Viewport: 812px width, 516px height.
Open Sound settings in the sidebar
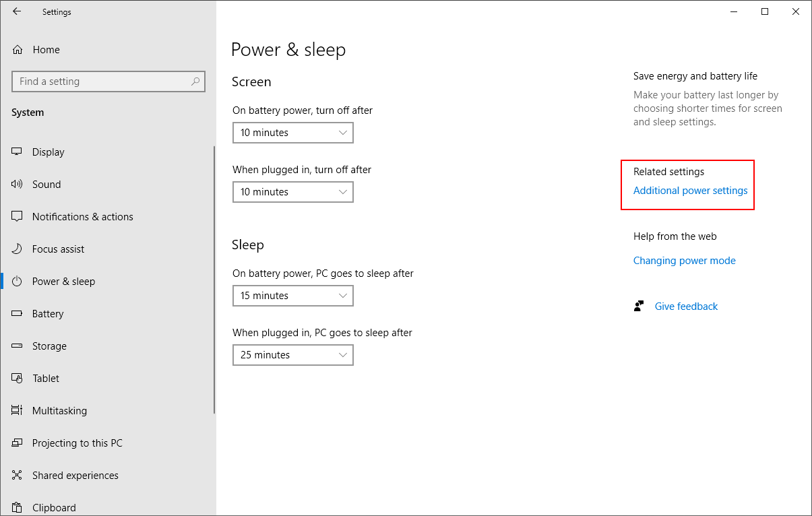pos(46,184)
